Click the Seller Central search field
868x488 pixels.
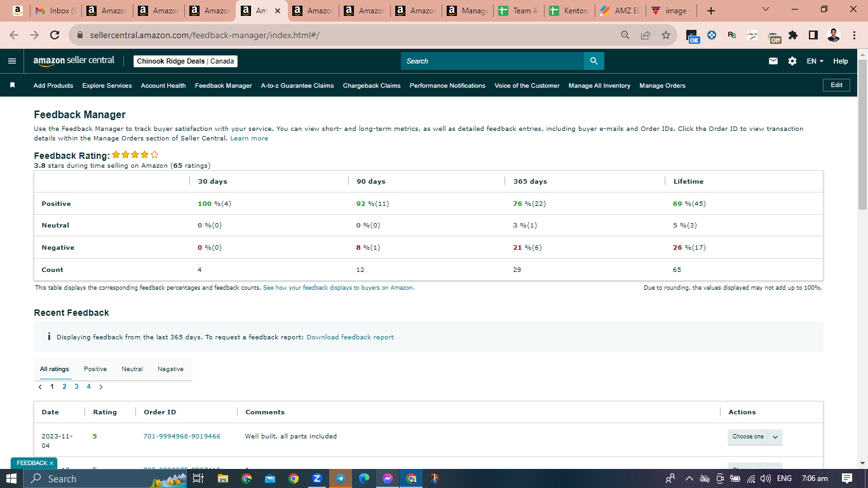click(492, 61)
